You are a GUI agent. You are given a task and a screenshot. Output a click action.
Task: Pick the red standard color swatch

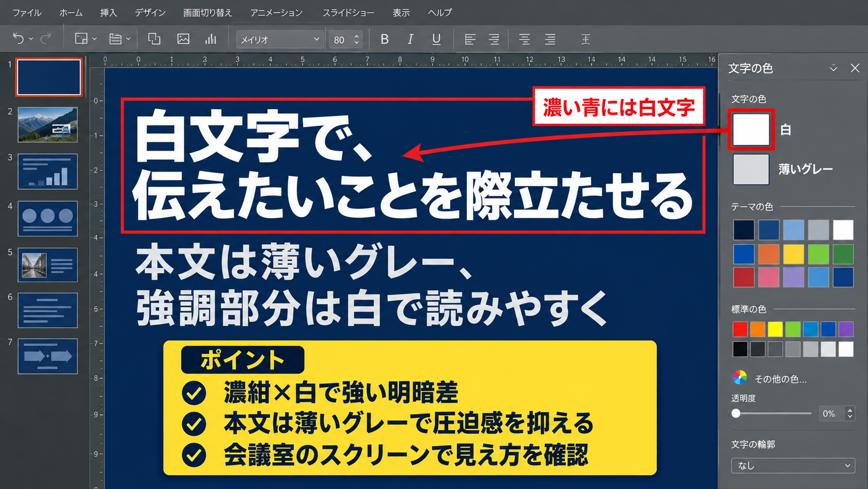tap(740, 329)
